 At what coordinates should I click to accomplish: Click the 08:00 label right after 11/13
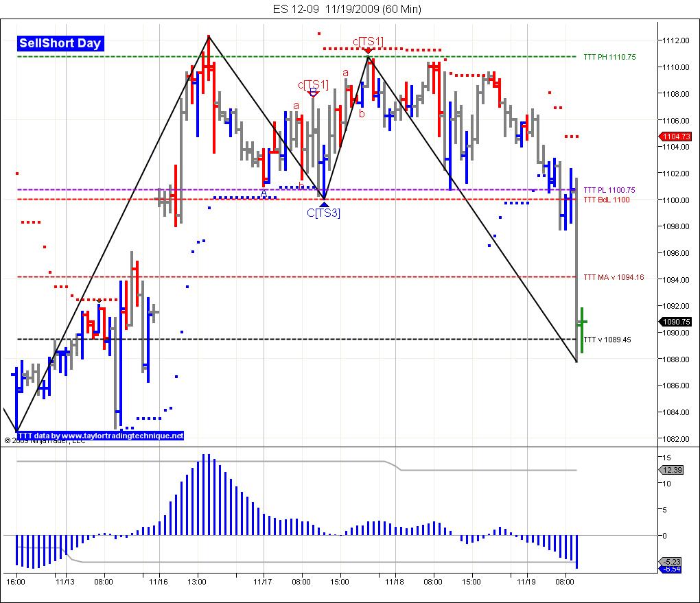point(104,582)
